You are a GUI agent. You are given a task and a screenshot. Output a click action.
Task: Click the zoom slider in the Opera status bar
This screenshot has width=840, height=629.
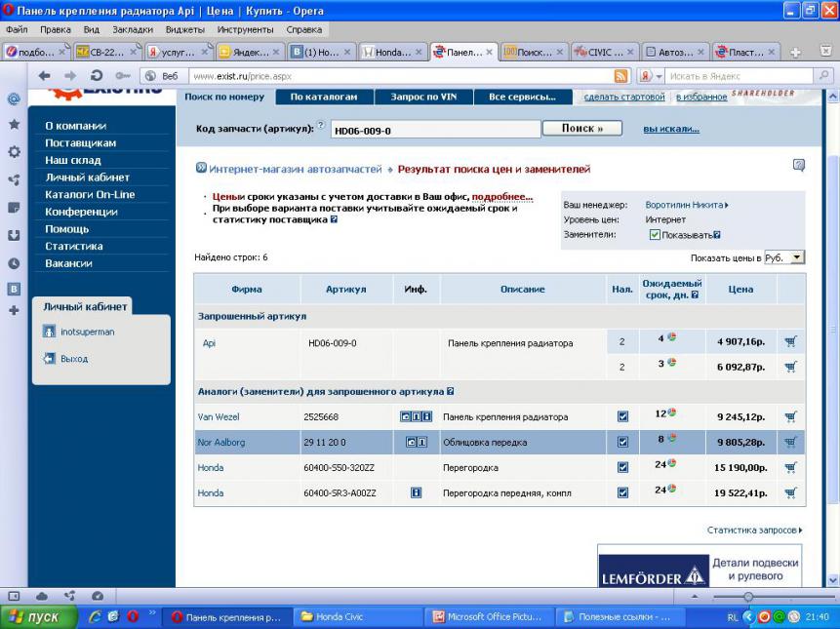[x=748, y=596]
